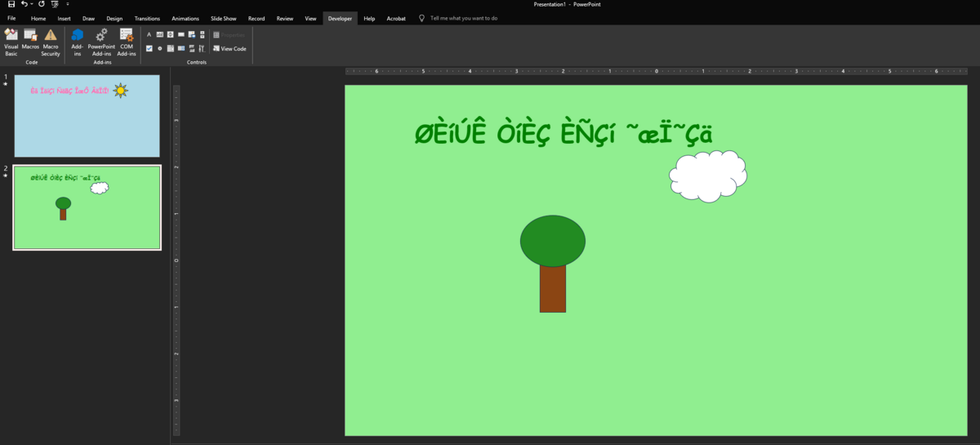
Task: Expand the Undo history dropdown arrow
Action: coord(33,4)
